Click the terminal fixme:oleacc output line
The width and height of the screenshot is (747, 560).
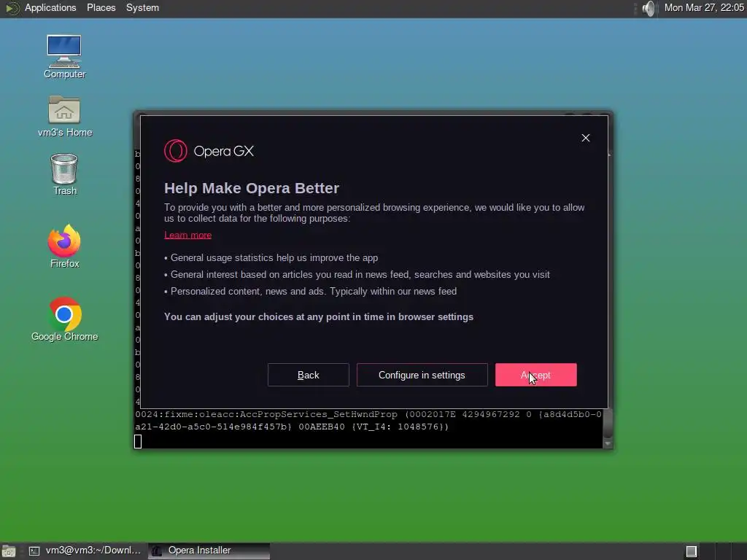coord(368,421)
